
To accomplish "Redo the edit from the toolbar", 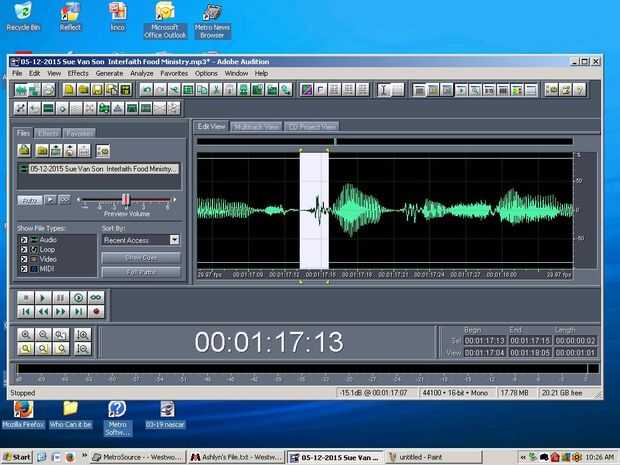I will 161,90.
